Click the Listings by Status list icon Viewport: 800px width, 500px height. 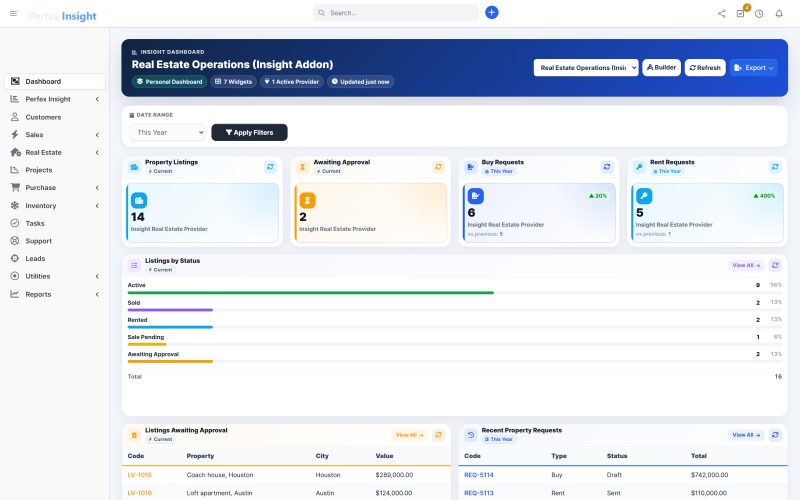click(134, 265)
